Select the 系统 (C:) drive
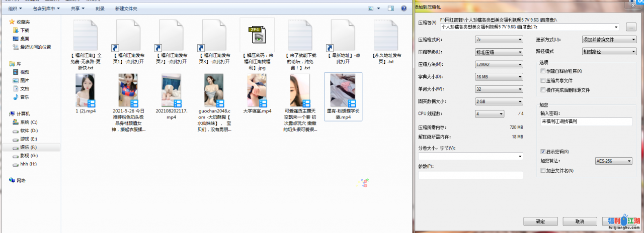 [x=28, y=122]
